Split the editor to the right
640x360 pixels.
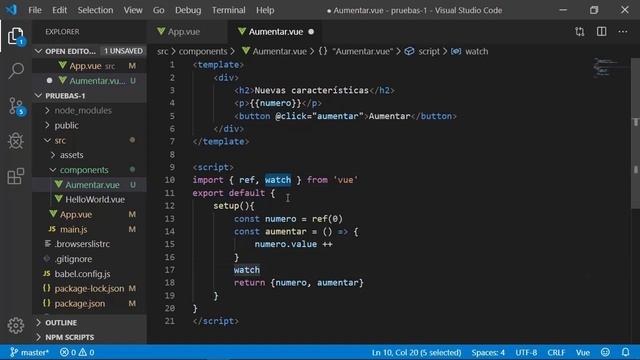pyautogui.click(x=601, y=31)
